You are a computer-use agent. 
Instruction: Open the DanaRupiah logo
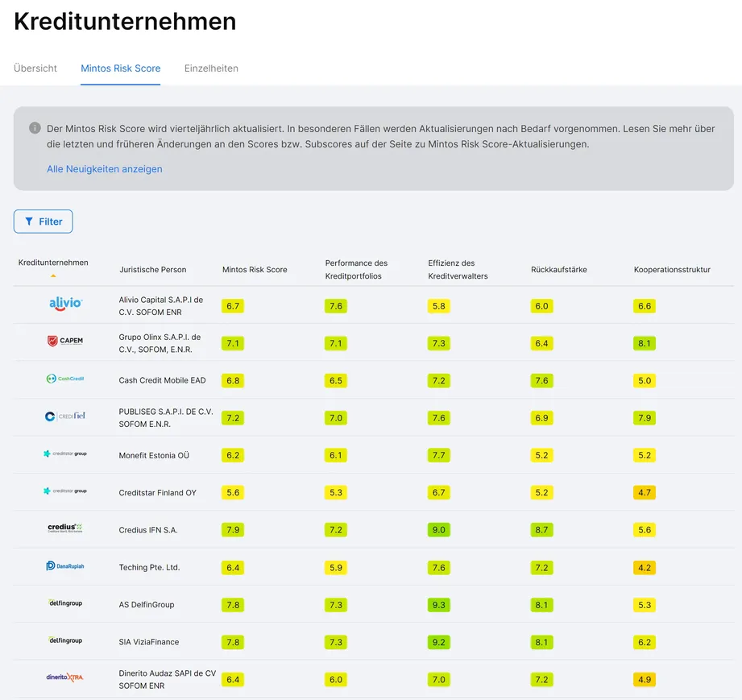(65, 566)
